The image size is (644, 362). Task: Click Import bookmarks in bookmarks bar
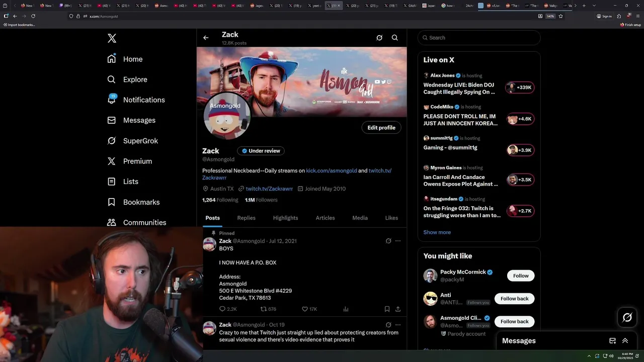pos(19,25)
